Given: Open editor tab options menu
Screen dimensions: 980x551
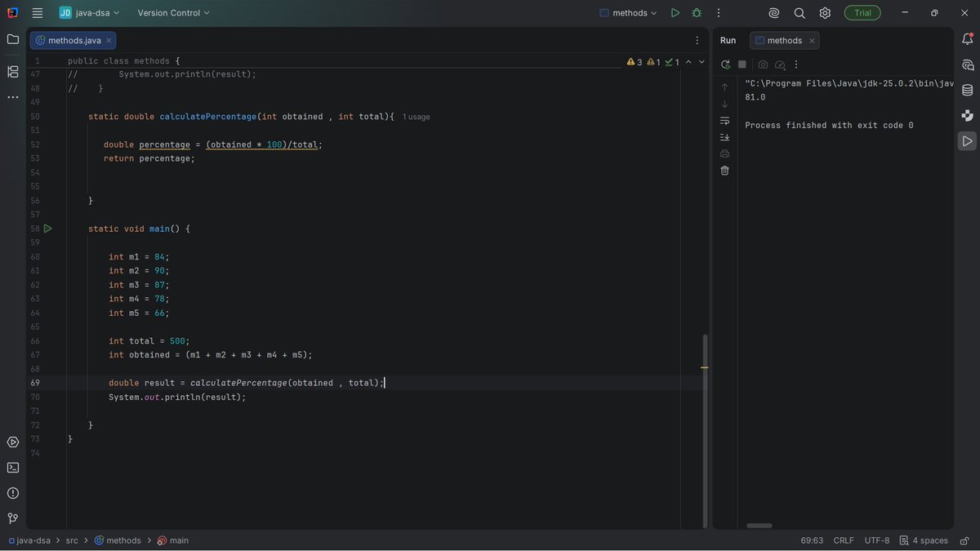Looking at the screenshot, I should pos(697,40).
